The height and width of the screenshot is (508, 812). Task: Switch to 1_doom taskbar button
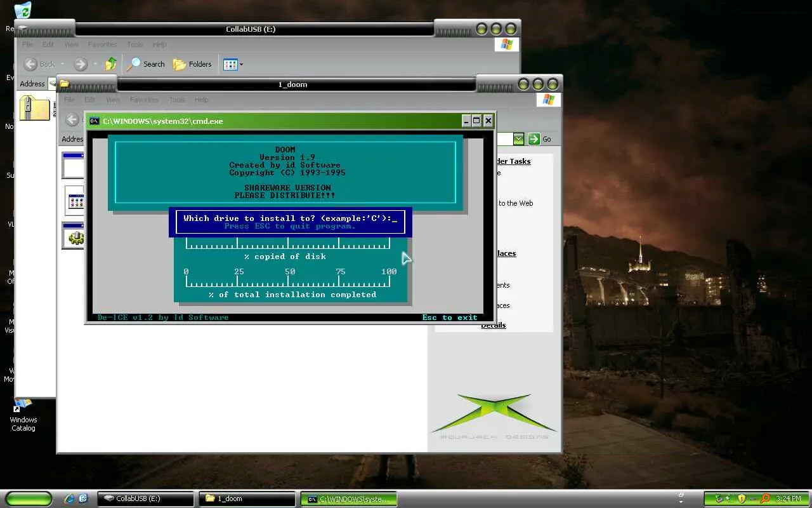(247, 498)
